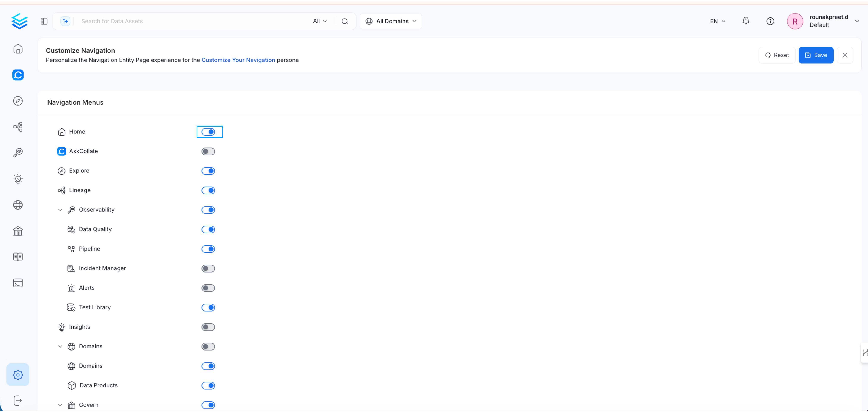Select the Lineage icon in the sidebar

point(18,126)
